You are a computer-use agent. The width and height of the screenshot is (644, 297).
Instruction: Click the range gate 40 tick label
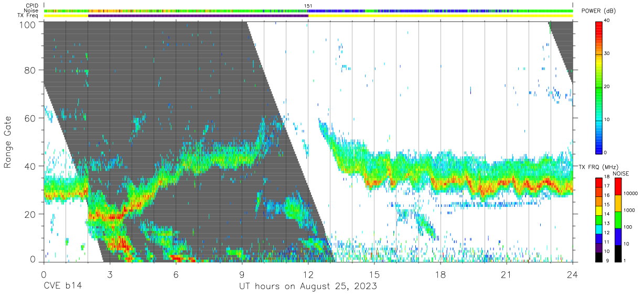[x=29, y=166]
